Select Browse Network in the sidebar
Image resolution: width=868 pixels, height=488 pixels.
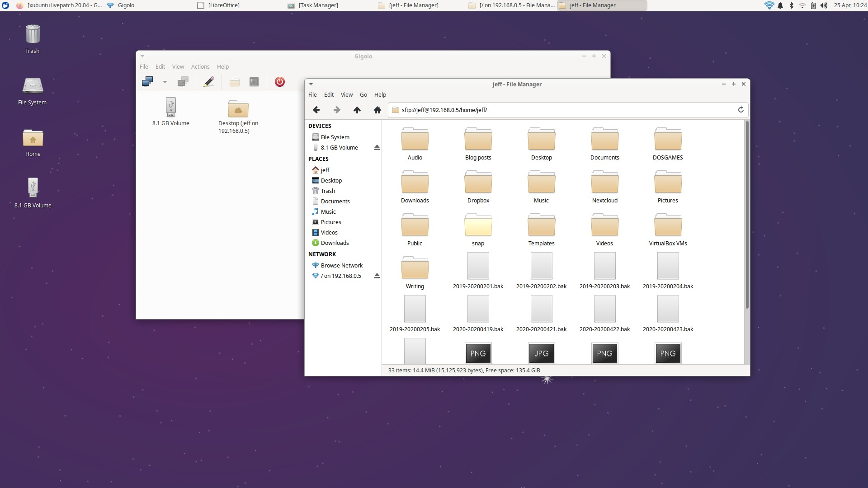tap(341, 266)
